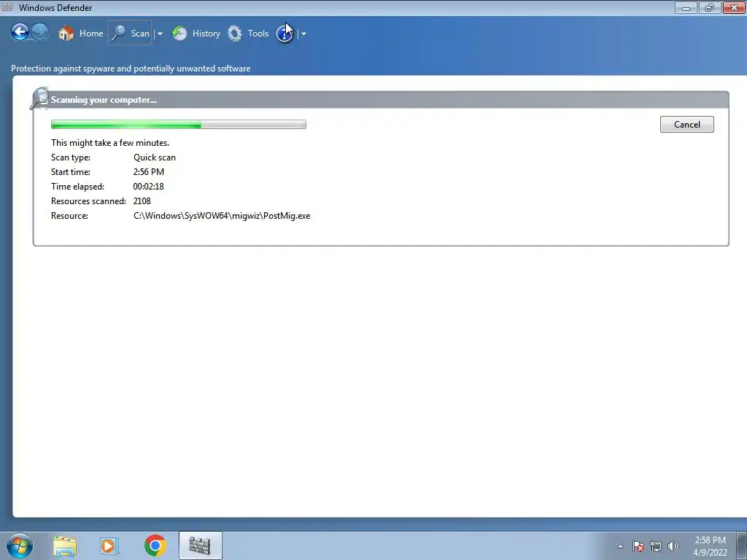Screen dimensions: 747x560
Task: Open Windows Explorer from taskbar
Action: pos(65,546)
